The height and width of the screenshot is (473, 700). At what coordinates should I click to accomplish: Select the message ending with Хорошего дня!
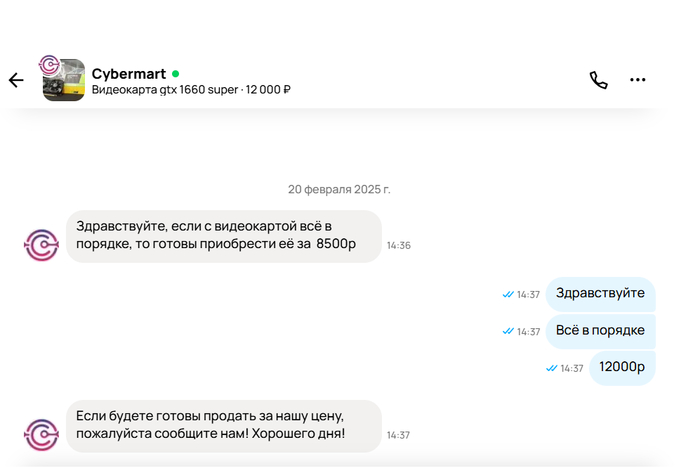click(223, 425)
